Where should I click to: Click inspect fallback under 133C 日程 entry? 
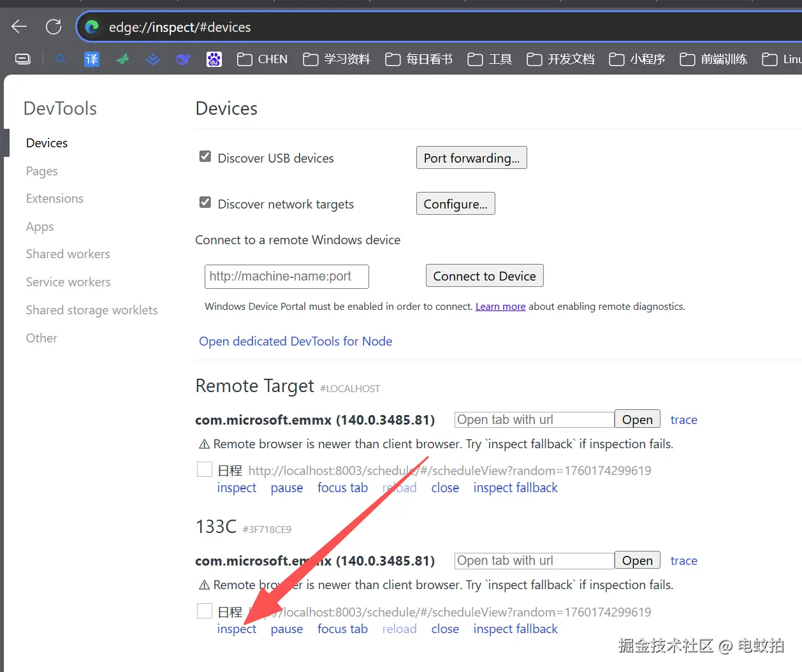(x=516, y=629)
